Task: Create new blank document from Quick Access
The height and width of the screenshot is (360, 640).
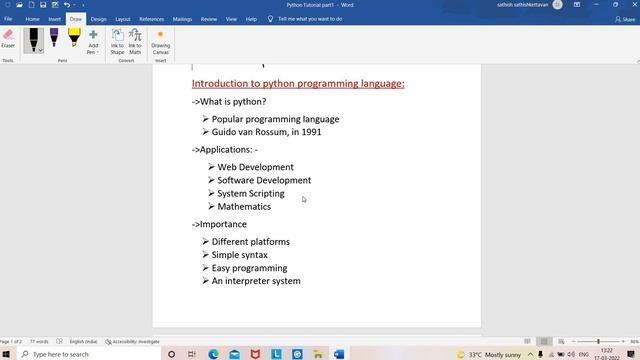Action: pyautogui.click(x=31, y=5)
